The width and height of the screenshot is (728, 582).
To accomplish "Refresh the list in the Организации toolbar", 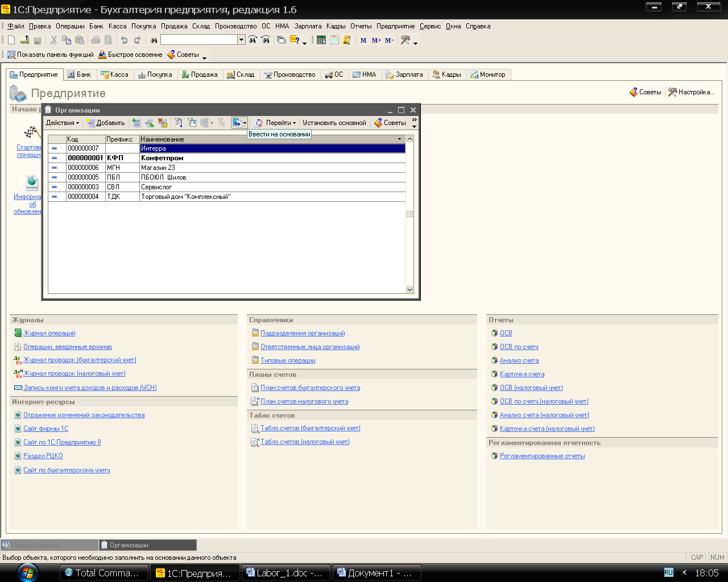I will tap(258, 123).
